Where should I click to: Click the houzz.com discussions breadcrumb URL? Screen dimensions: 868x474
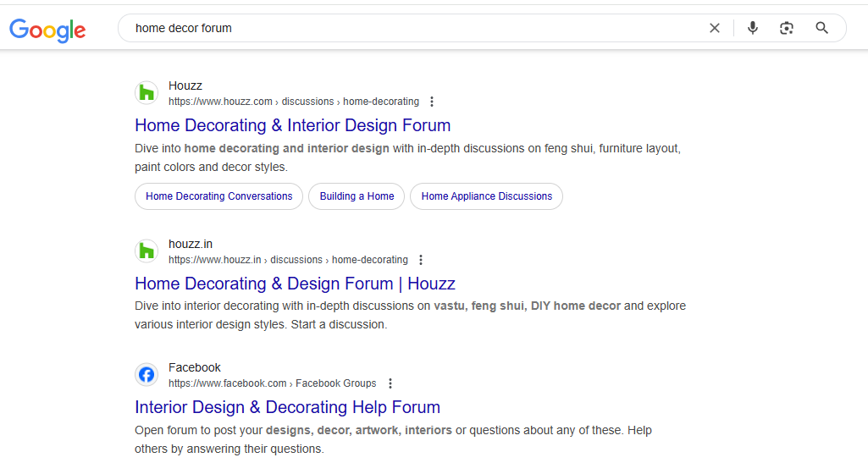[x=294, y=102]
